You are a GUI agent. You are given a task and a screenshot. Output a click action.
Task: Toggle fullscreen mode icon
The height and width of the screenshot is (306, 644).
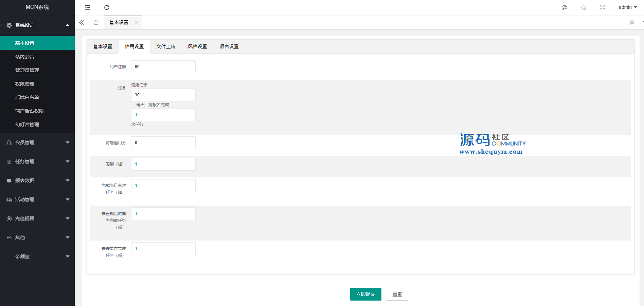click(603, 7)
